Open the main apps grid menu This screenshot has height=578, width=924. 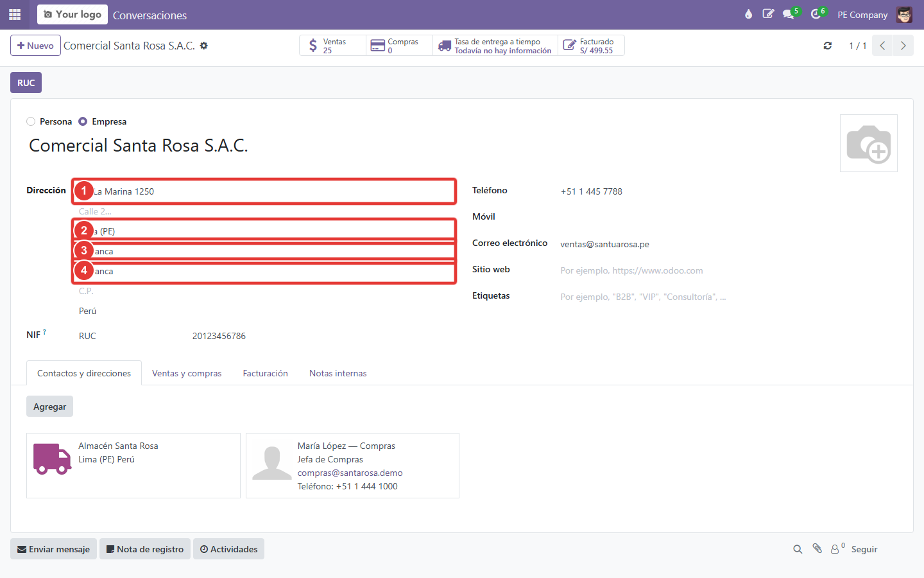click(x=15, y=14)
